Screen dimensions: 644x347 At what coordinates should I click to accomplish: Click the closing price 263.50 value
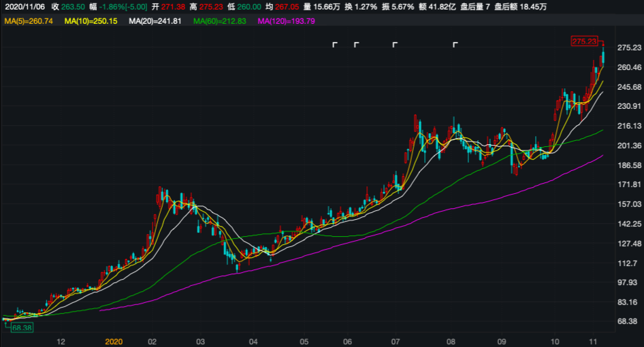pos(71,7)
